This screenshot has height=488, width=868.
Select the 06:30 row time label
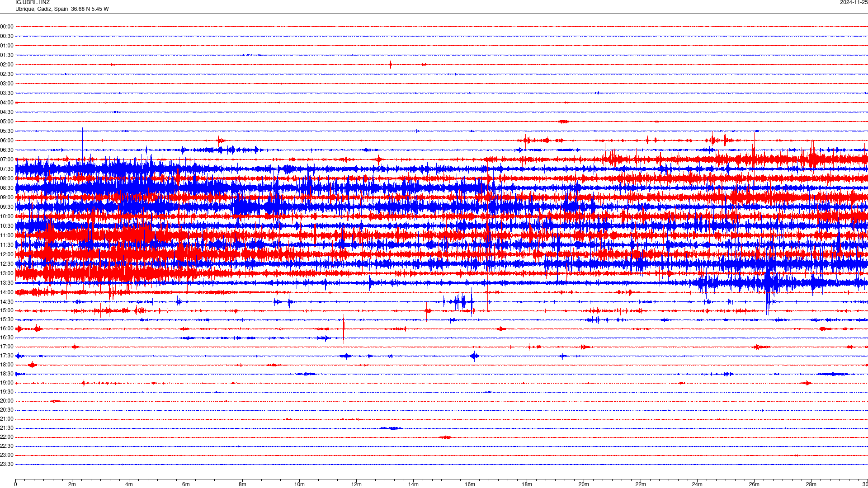point(7,150)
